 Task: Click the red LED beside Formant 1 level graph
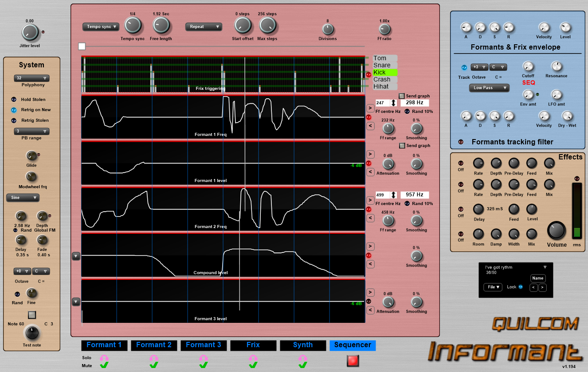(368, 163)
